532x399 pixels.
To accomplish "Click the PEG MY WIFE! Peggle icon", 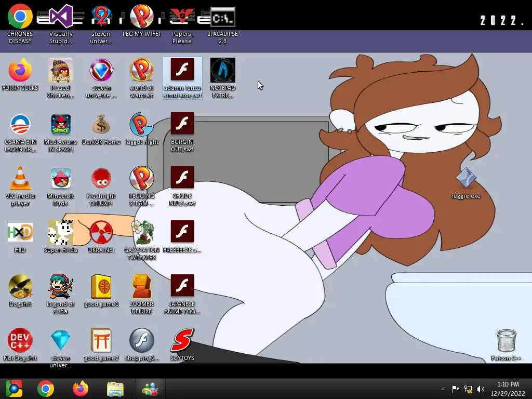I will 141,16.
